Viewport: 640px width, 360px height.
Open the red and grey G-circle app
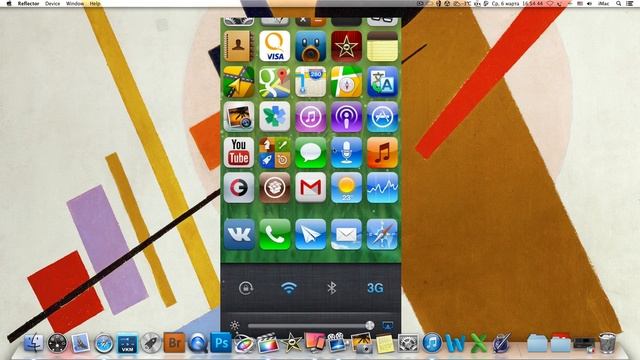click(239, 188)
